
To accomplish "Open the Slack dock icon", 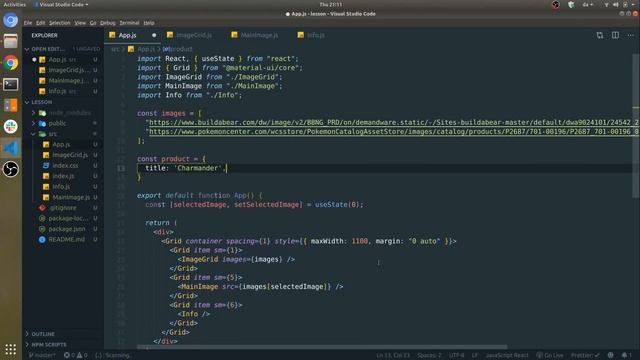I will click(x=11, y=127).
